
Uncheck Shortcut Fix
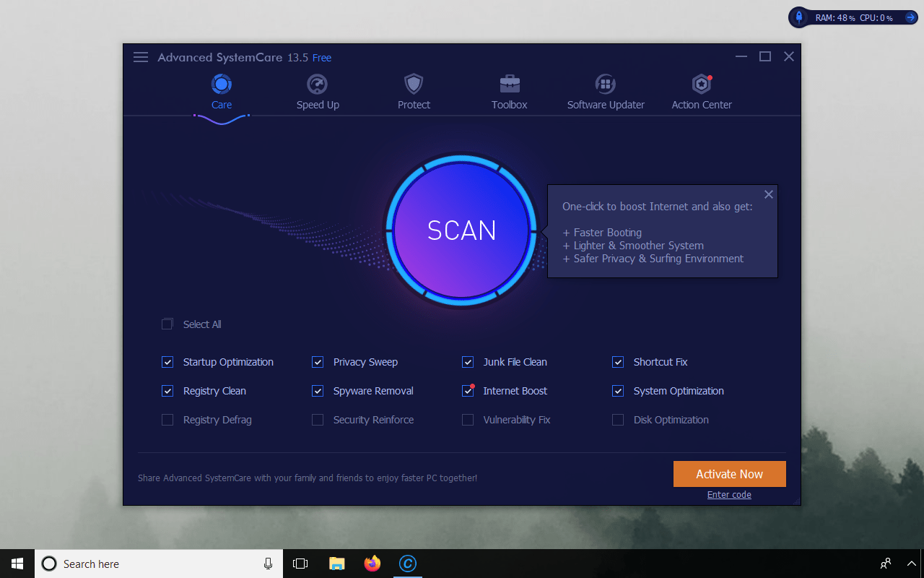click(x=618, y=362)
